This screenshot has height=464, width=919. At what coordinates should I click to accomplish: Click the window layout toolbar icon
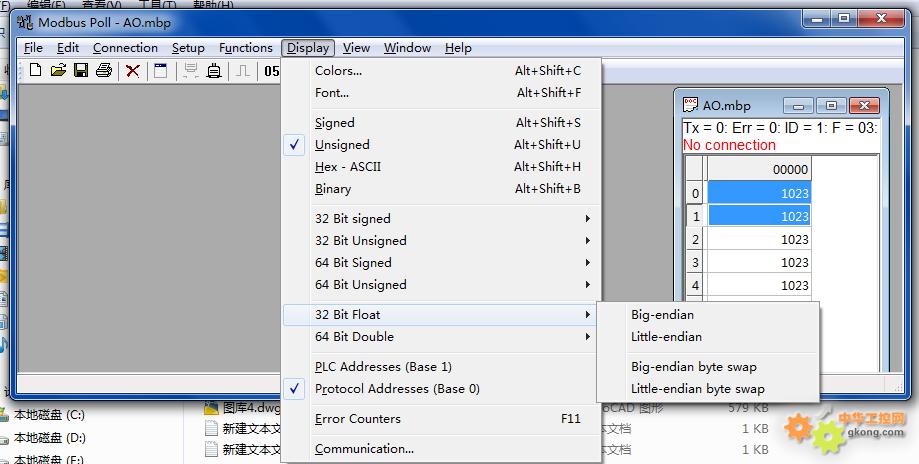(161, 71)
